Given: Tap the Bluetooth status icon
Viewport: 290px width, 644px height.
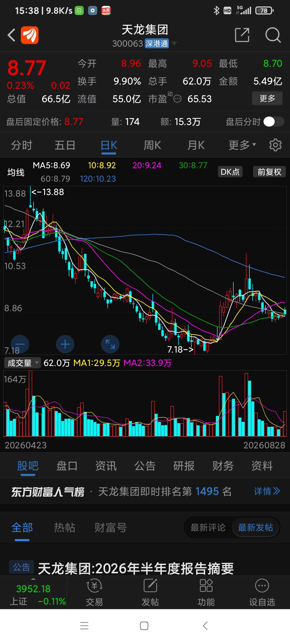Looking at the screenshot, I should point(216,10).
